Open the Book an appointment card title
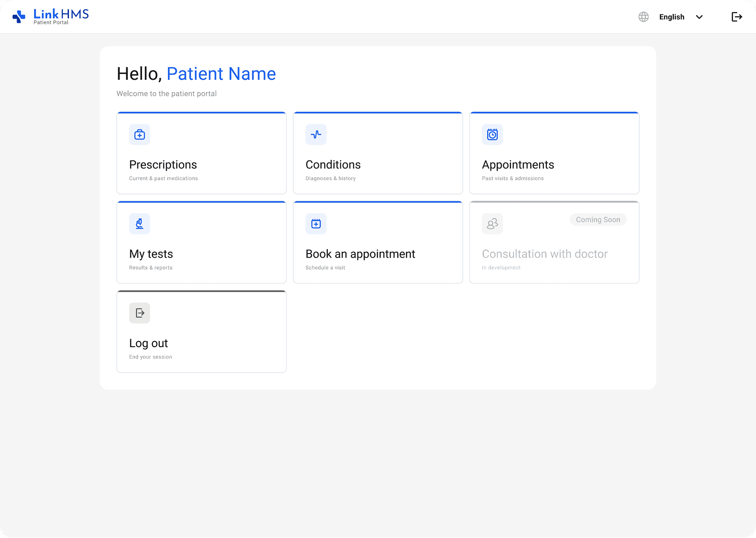This screenshot has width=756, height=538. (361, 254)
